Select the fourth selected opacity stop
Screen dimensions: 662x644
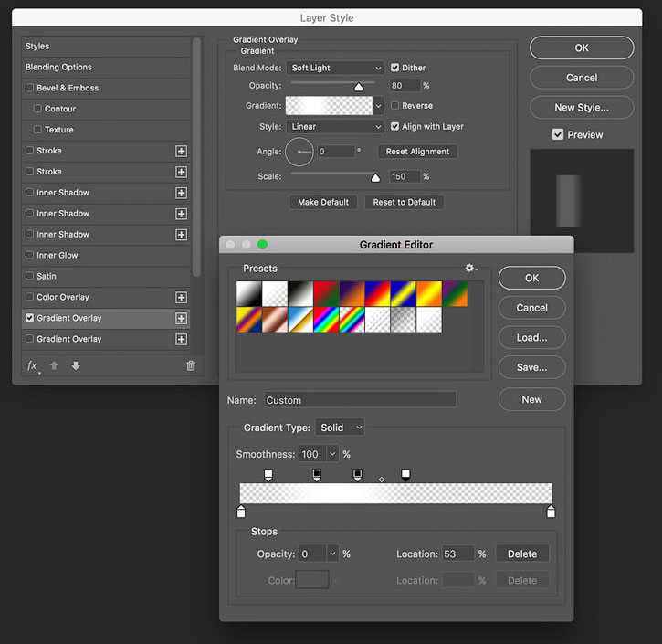click(405, 475)
